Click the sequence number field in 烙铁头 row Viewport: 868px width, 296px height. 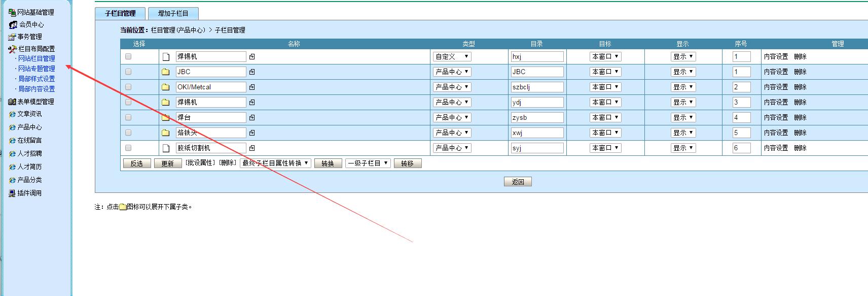click(741, 133)
